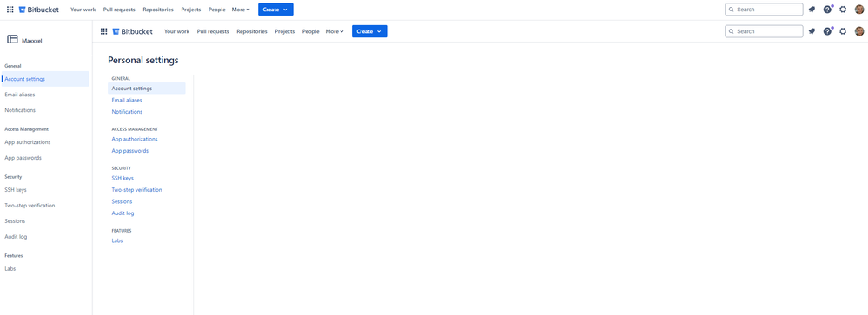Viewport: 868px width, 315px height.
Task: Open SSH keys under the Personal settings heading
Action: point(123,178)
